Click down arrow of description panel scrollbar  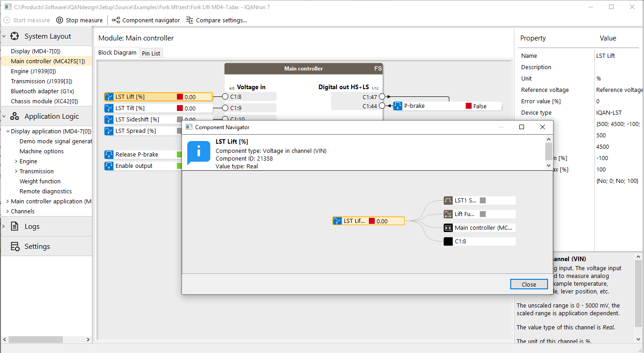pos(639,339)
